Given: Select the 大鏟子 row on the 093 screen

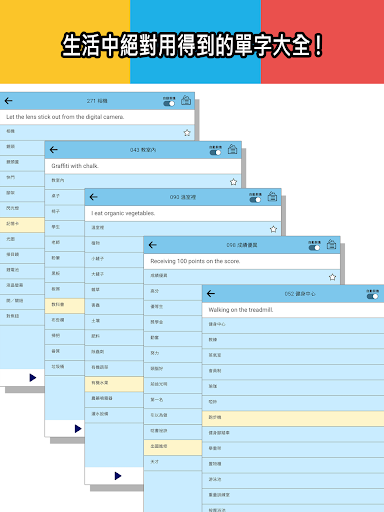Looking at the screenshot, I should pos(114,275).
